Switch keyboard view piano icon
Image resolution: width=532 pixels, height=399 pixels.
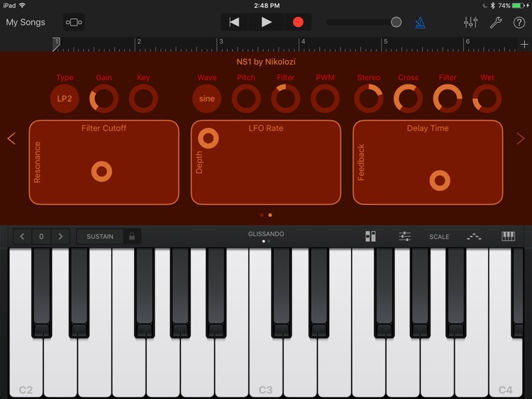(508, 236)
